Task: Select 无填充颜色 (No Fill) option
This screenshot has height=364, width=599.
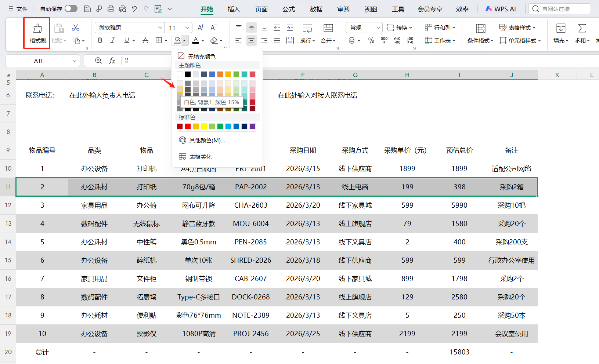Action: [201, 56]
